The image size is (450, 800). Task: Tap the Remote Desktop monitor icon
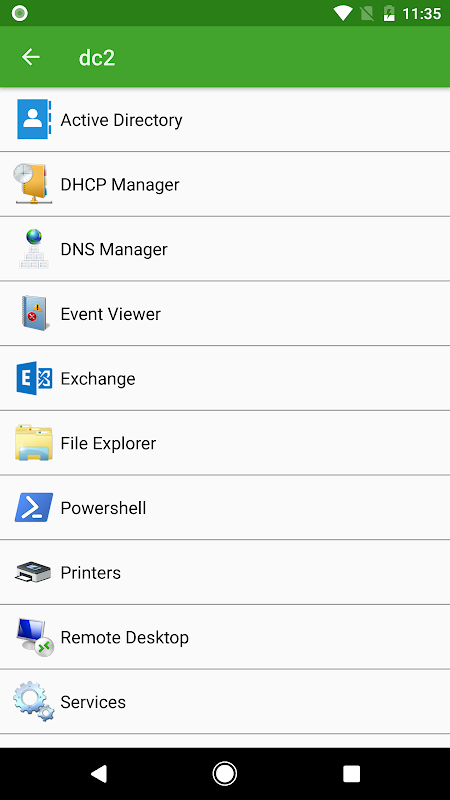point(35,637)
